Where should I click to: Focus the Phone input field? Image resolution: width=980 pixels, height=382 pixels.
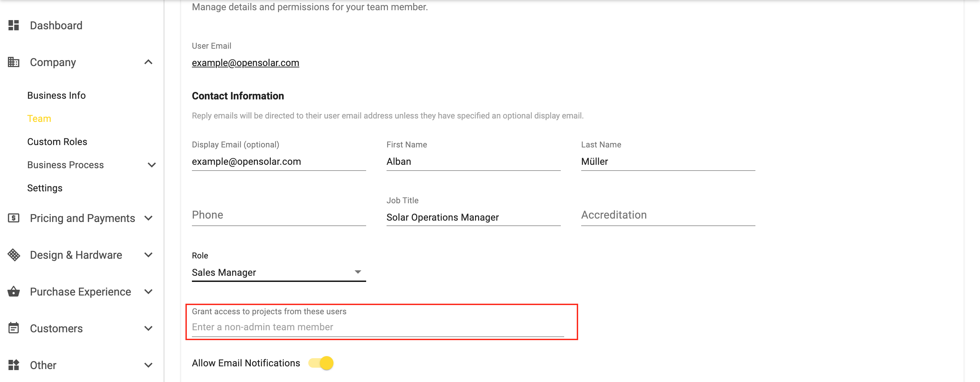coord(279,216)
